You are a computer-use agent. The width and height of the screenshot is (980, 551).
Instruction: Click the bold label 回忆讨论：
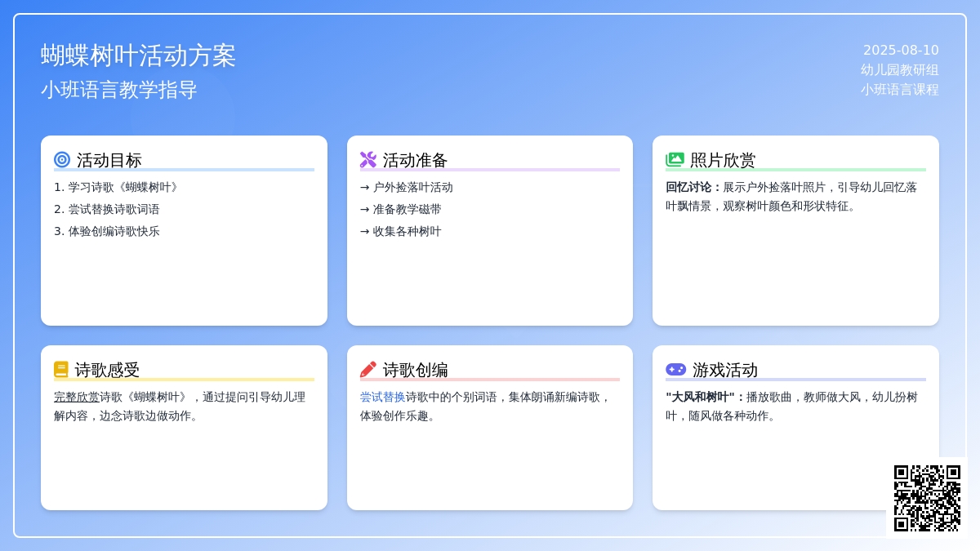coord(694,187)
